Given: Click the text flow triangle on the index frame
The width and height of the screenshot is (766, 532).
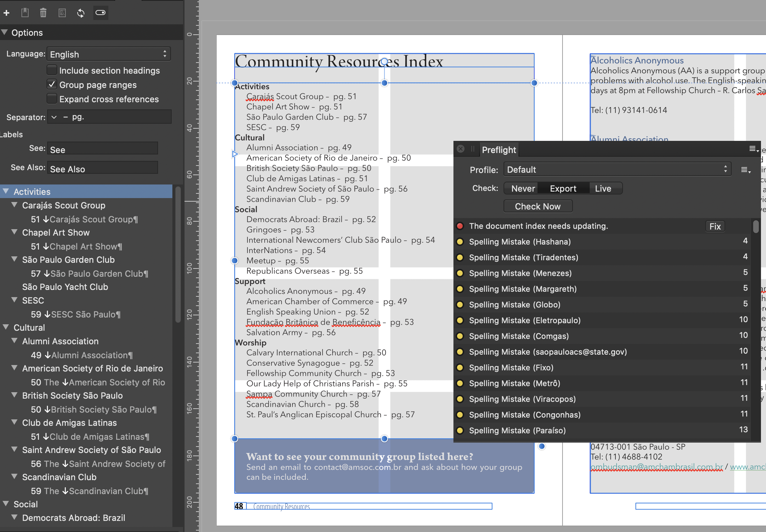Looking at the screenshot, I should click(235, 154).
